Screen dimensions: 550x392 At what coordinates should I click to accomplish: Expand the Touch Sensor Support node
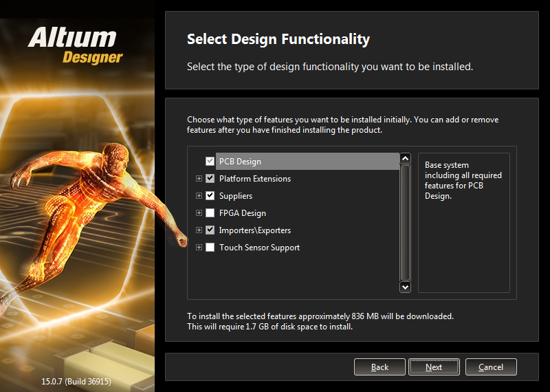[x=199, y=248]
